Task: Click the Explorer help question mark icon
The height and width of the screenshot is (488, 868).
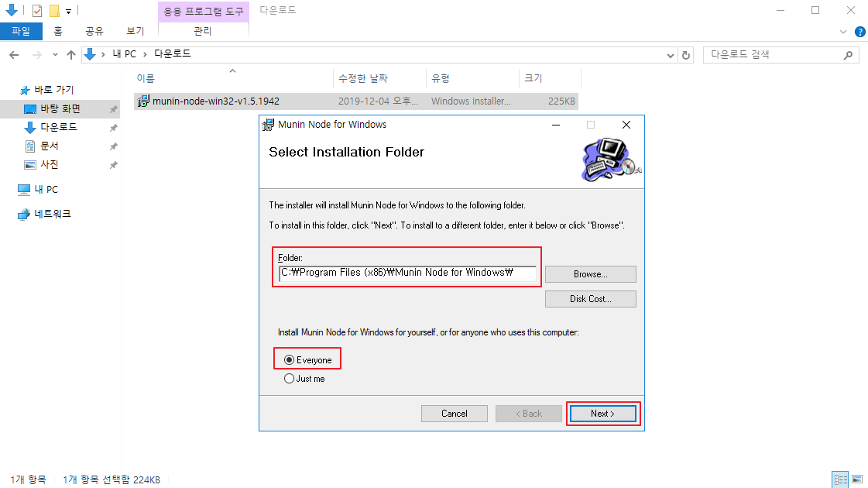Action: tap(859, 32)
